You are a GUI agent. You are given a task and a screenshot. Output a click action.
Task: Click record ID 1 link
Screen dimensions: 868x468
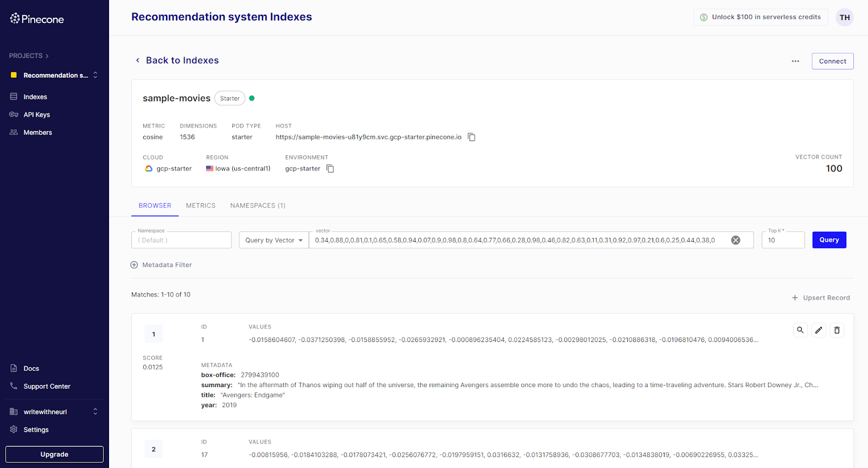click(203, 340)
